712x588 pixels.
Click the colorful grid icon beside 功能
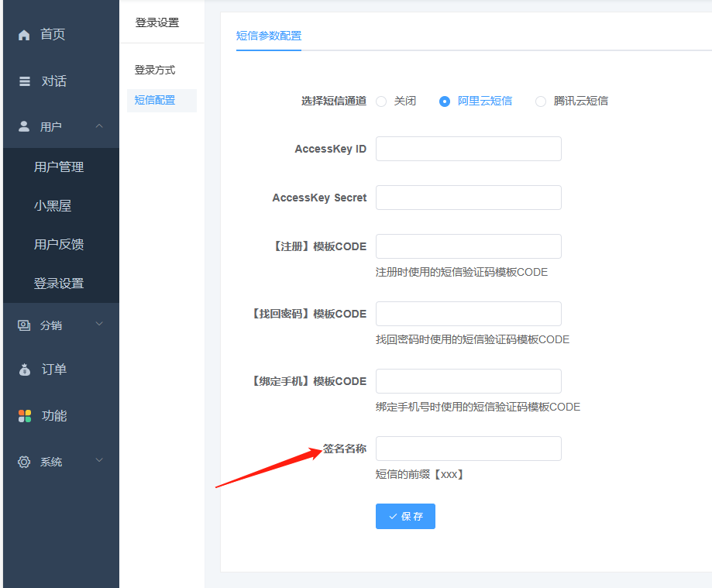coord(25,416)
